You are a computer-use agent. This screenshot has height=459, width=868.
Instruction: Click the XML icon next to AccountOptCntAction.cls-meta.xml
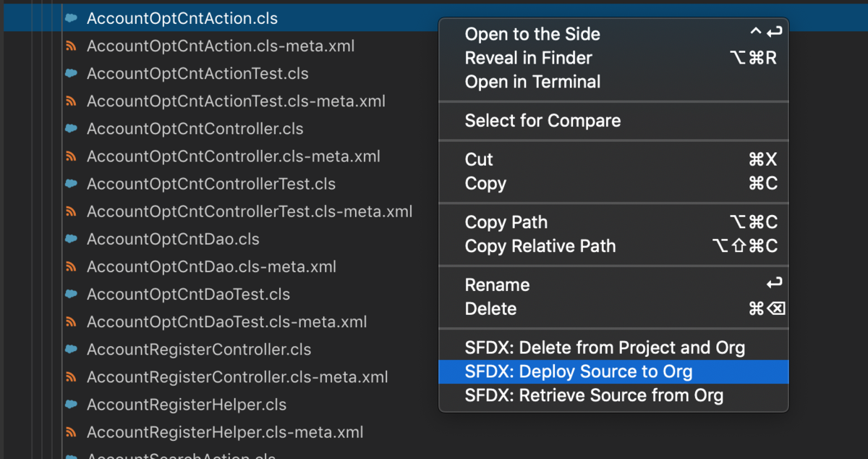(71, 46)
